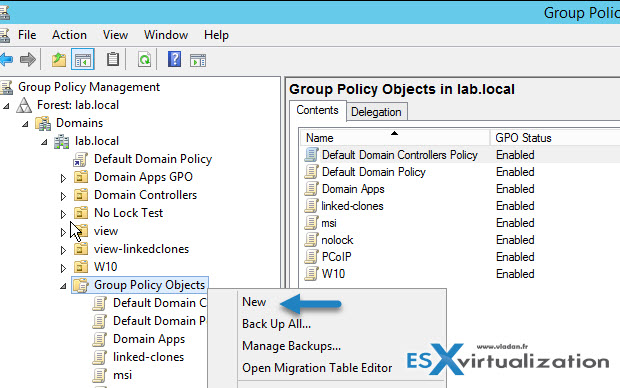Select the Group Policy Management root node

click(89, 87)
